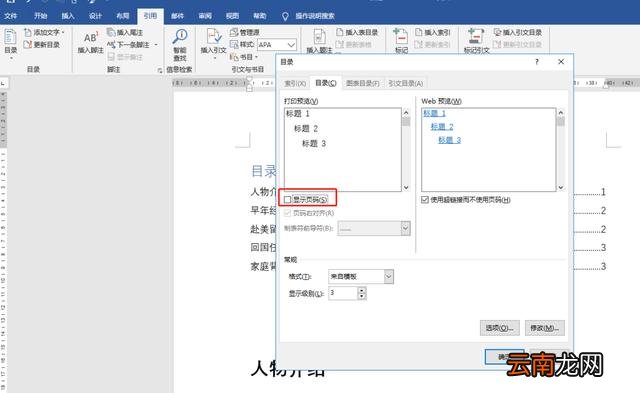The height and width of the screenshot is (393, 640).
Task: Click 标题 1 in print preview
Action: tap(298, 114)
